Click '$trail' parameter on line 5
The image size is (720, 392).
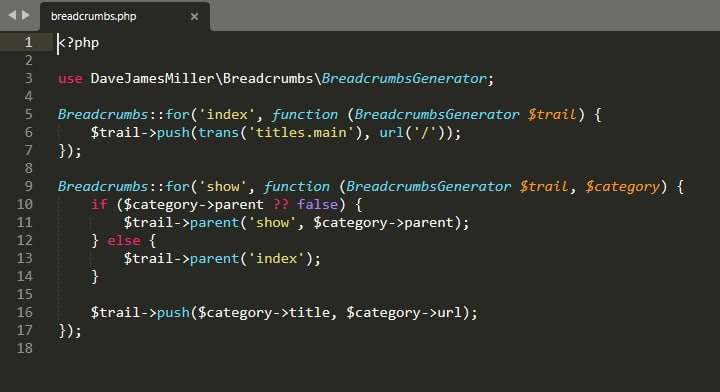coord(552,114)
